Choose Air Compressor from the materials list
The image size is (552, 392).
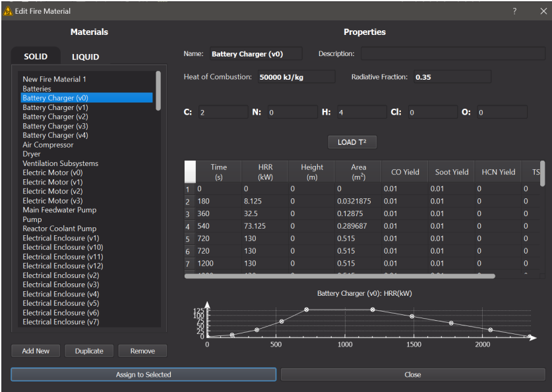click(x=48, y=144)
